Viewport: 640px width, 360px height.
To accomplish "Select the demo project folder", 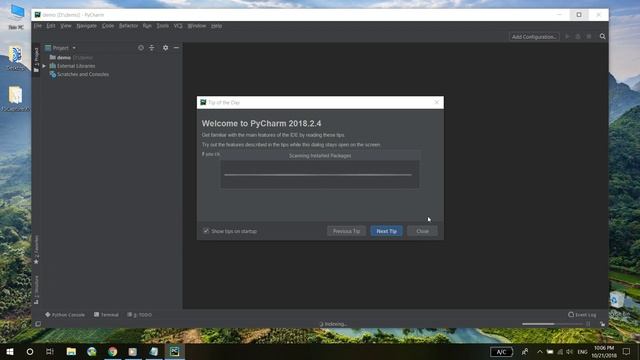I will click(64, 58).
